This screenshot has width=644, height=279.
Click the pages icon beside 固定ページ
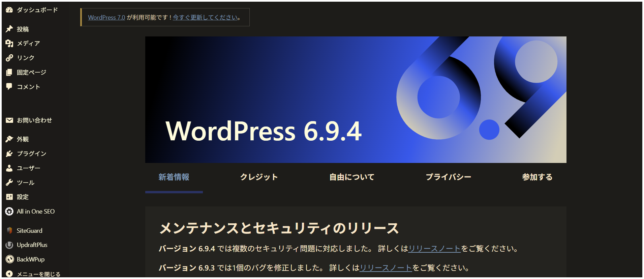[x=9, y=72]
